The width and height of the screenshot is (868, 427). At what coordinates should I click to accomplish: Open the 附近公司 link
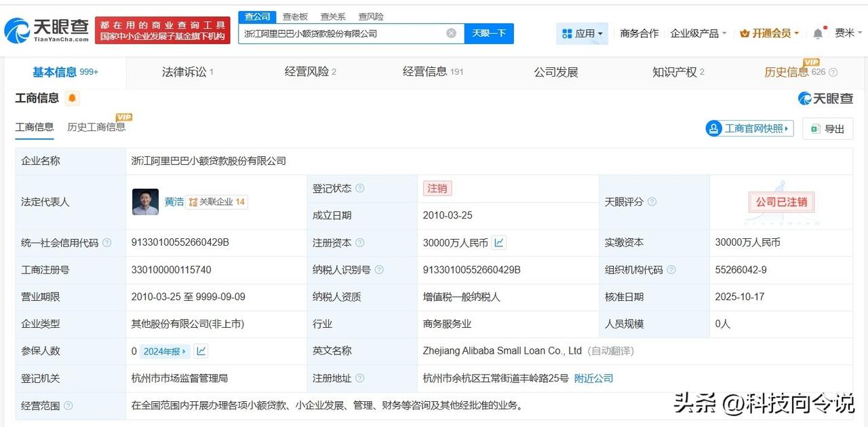(x=593, y=378)
